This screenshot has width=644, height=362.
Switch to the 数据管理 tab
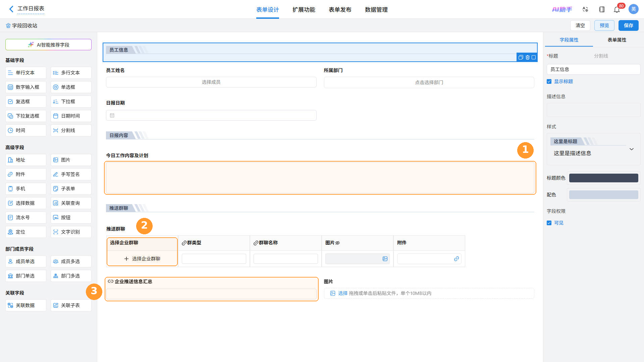(x=376, y=10)
